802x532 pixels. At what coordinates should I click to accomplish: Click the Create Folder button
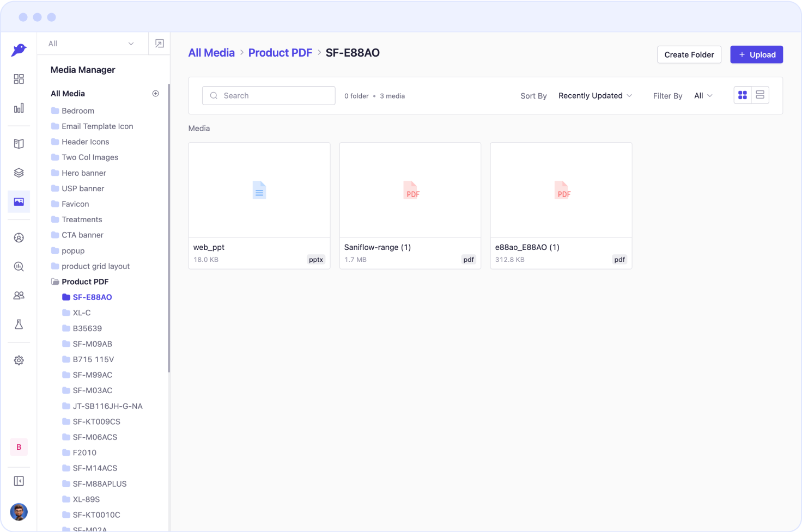coord(689,54)
